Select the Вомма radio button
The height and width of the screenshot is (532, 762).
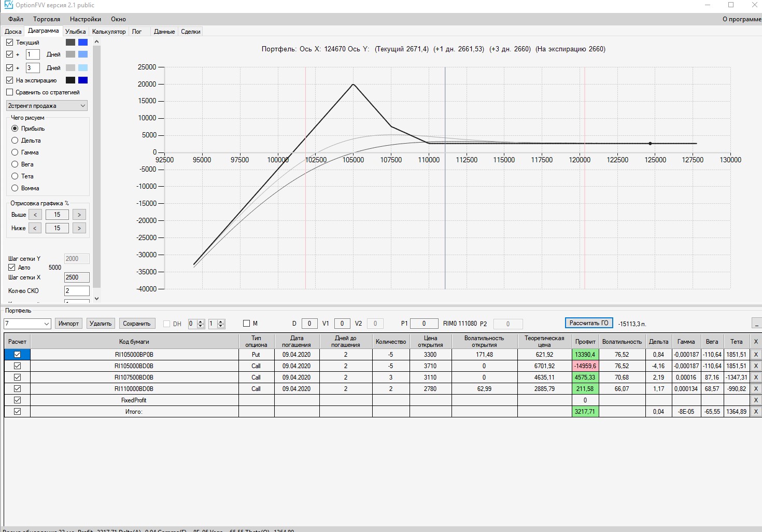[15, 188]
